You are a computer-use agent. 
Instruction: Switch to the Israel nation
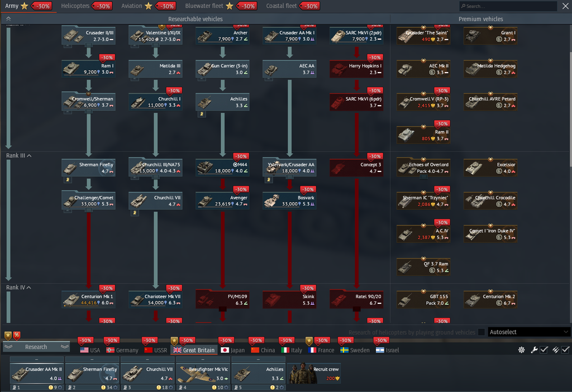(388, 350)
